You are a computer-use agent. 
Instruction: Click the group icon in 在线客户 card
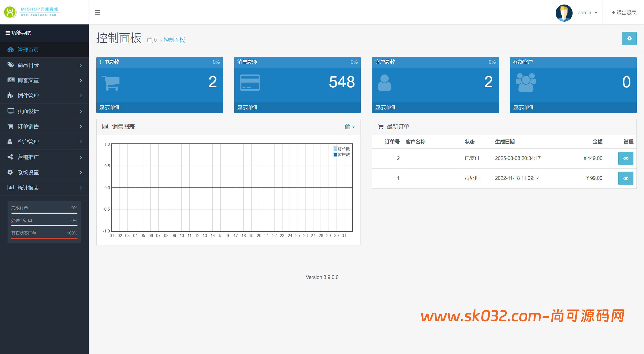[526, 83]
